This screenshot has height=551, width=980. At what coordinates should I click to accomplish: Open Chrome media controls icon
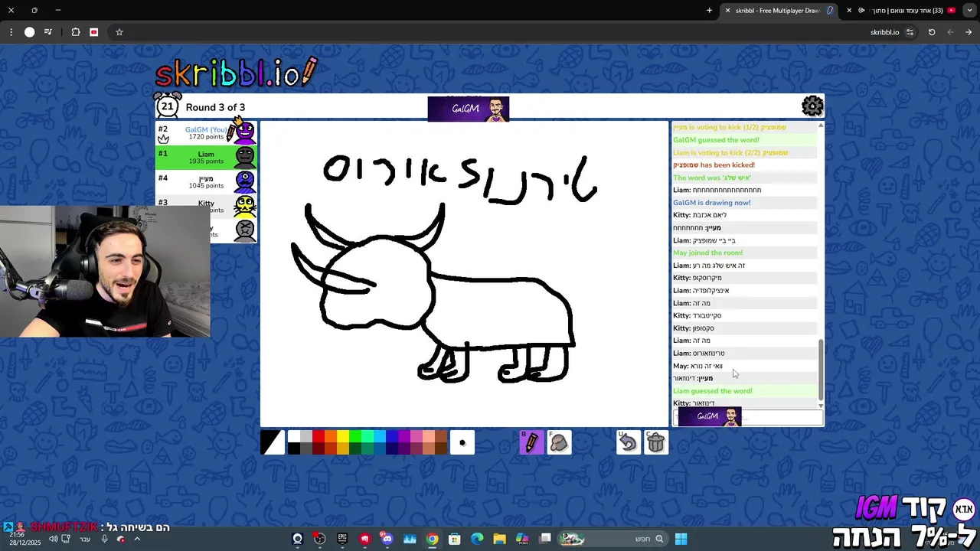[x=48, y=32]
